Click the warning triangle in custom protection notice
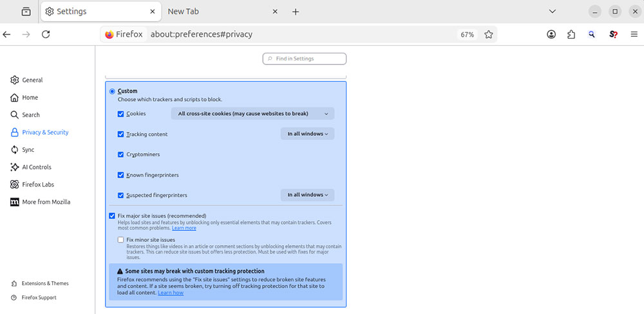The width and height of the screenshot is (644, 314). pyautogui.click(x=120, y=272)
